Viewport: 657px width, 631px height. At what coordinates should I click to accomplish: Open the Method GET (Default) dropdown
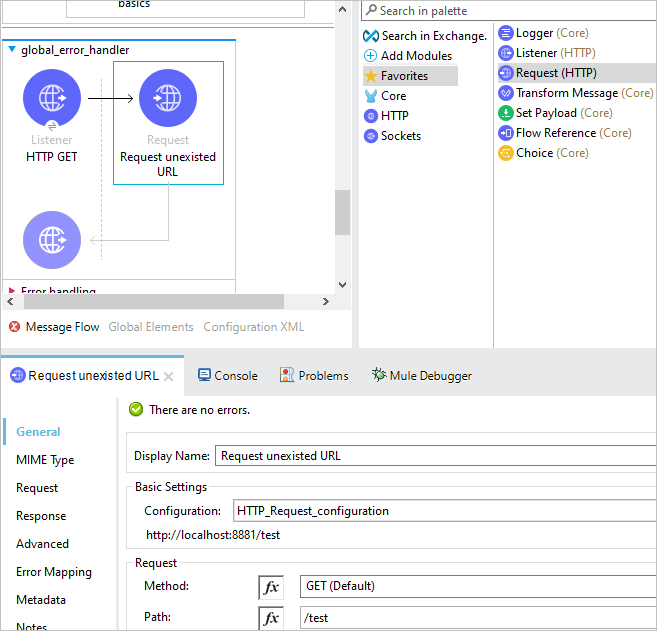478,586
